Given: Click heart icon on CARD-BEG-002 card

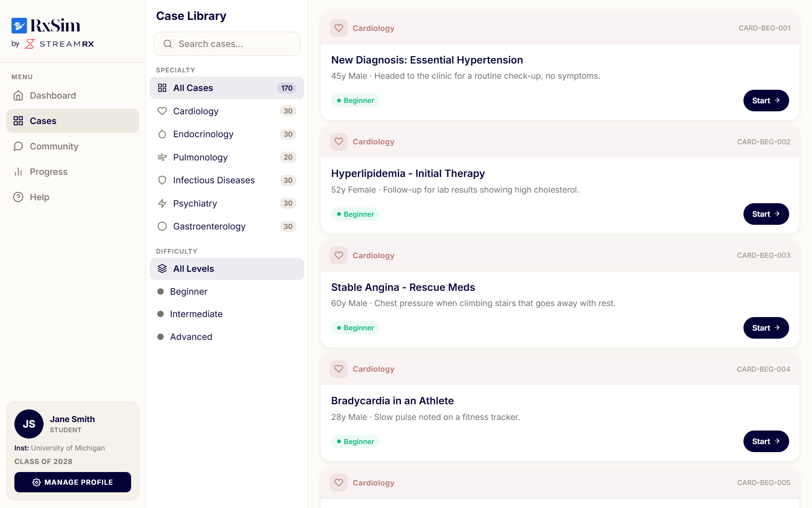Looking at the screenshot, I should click(x=339, y=142).
